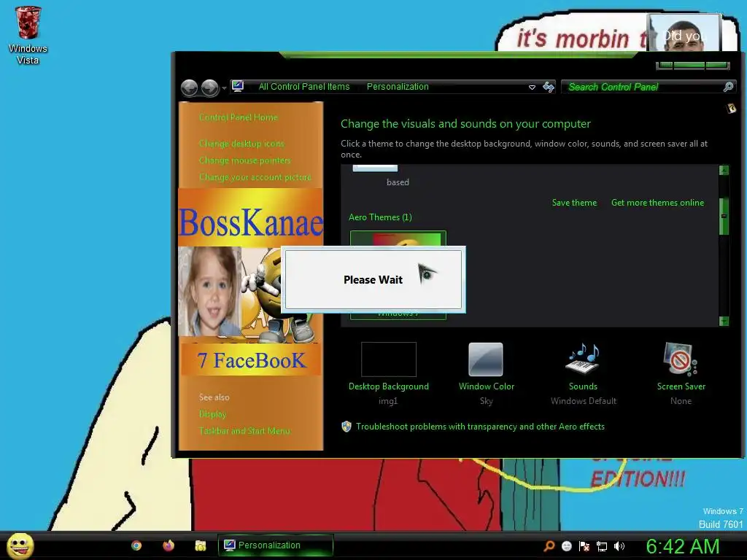The height and width of the screenshot is (560, 747).
Task: Open the Display link under See also
Action: coord(212,414)
